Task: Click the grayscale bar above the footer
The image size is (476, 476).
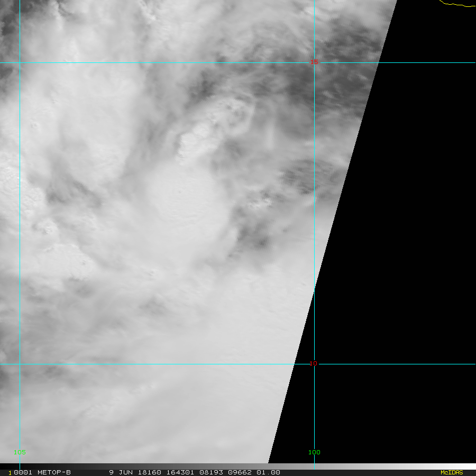Action: click(x=238, y=466)
